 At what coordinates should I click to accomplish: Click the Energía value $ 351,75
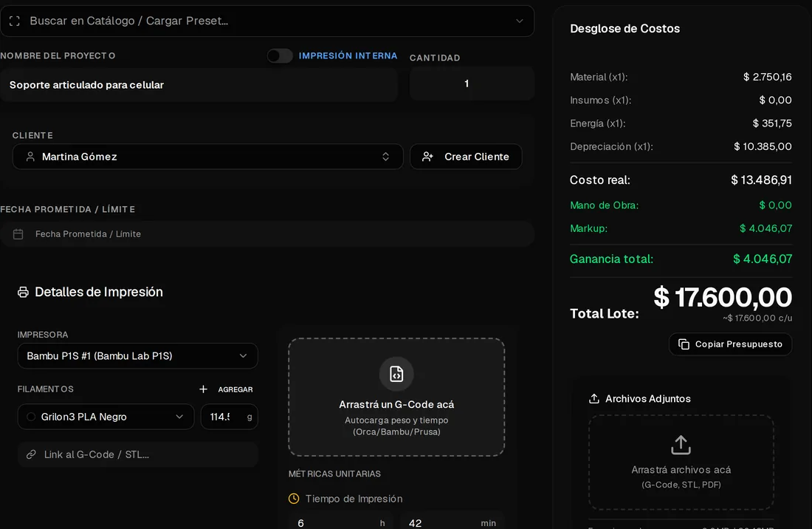[x=772, y=123]
